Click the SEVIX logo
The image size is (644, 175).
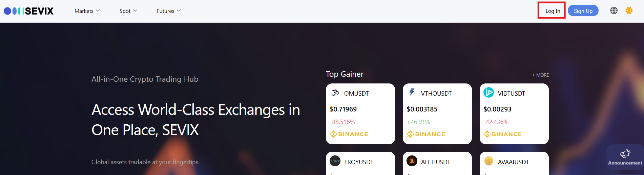29,11
